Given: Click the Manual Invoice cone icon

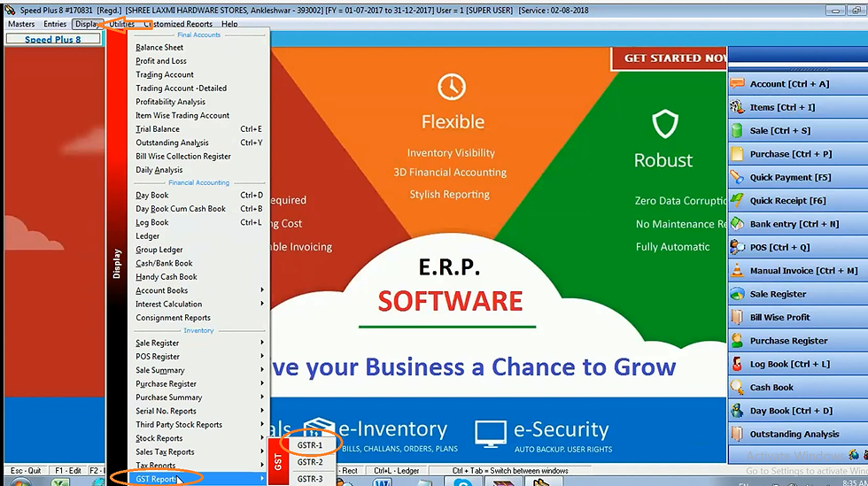Looking at the screenshot, I should [737, 271].
